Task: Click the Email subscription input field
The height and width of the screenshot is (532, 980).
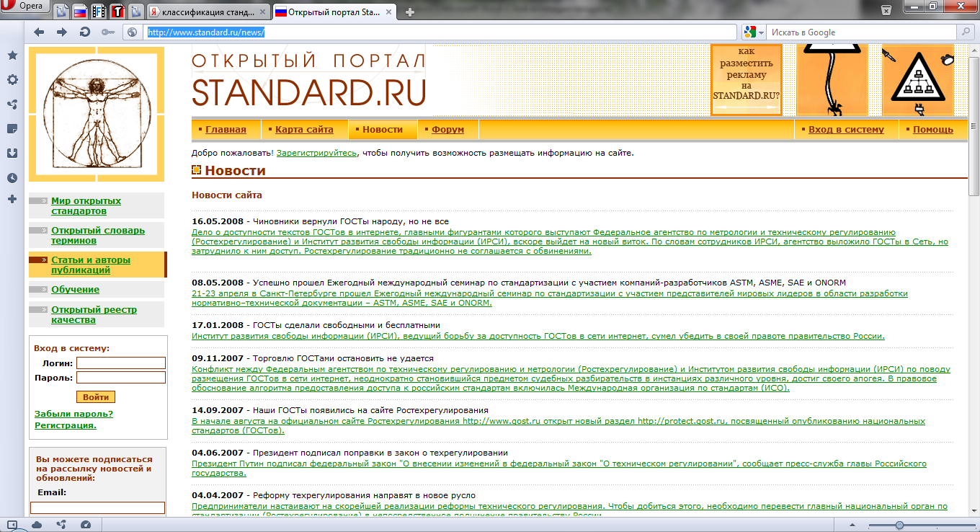Action: coord(97,507)
